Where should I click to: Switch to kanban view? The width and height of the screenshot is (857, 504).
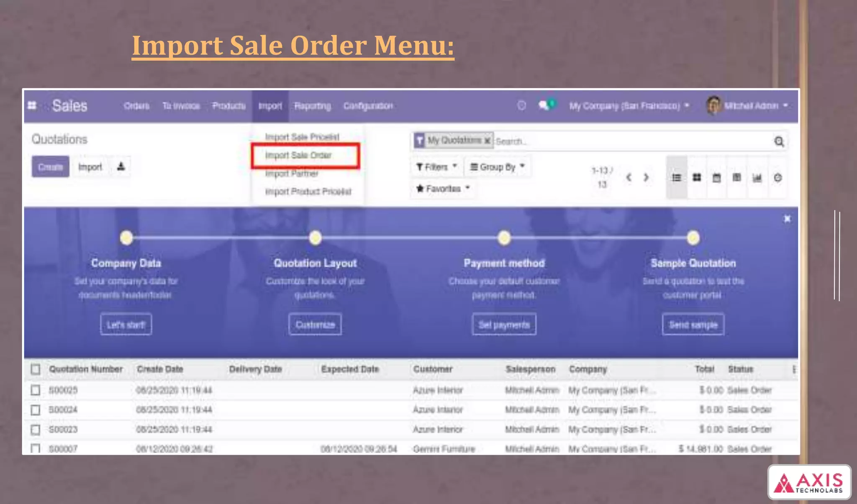click(697, 178)
